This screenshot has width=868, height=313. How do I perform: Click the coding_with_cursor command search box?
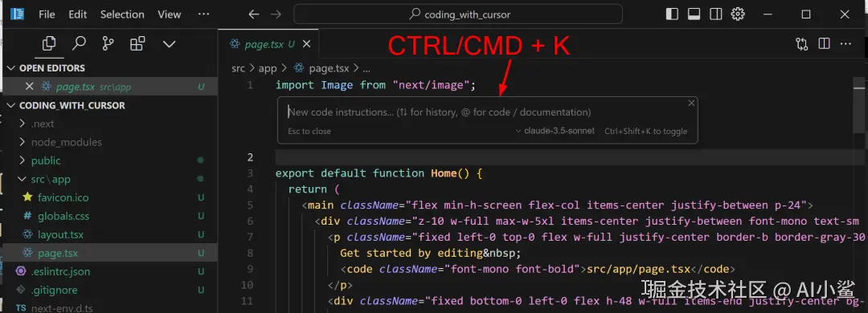point(458,14)
